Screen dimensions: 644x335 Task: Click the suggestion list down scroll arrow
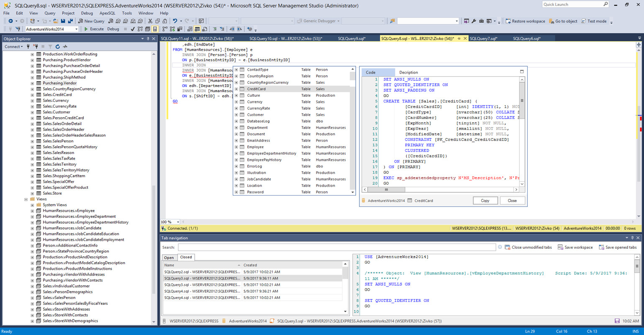click(x=353, y=192)
